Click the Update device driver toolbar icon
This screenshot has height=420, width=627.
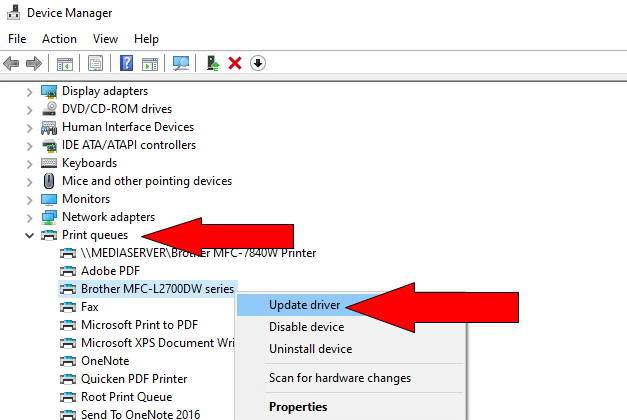click(x=213, y=63)
